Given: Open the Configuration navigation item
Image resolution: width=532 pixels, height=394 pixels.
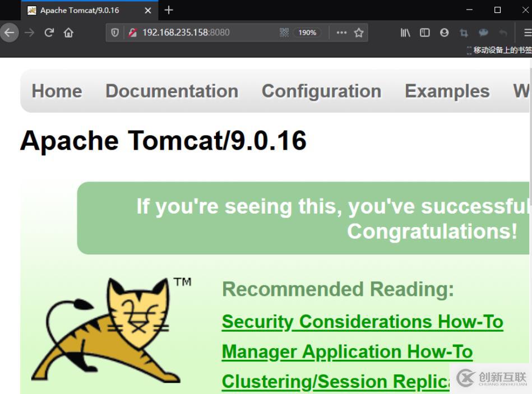Looking at the screenshot, I should (x=322, y=91).
